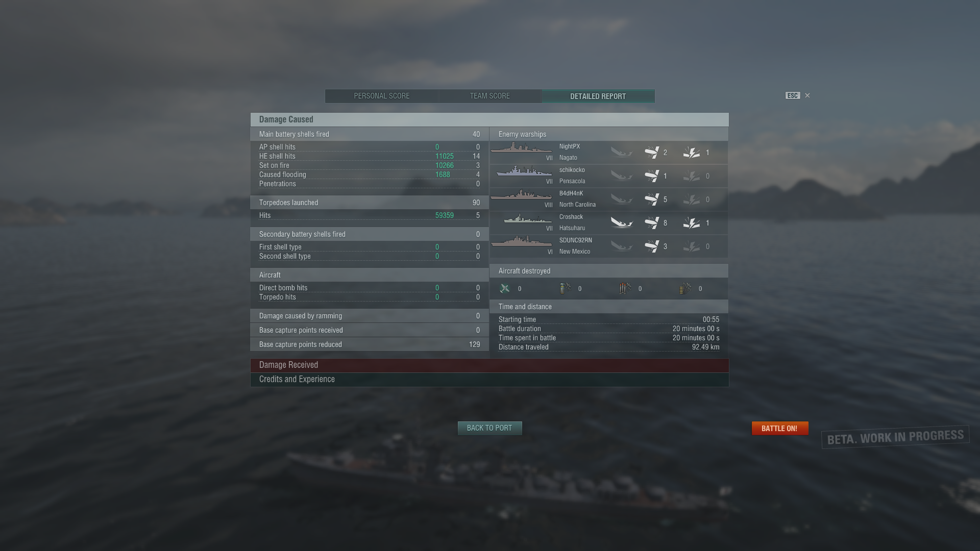Click the sunk ship icon for Croshack
Screen dimensions: 980x551
(x=622, y=222)
